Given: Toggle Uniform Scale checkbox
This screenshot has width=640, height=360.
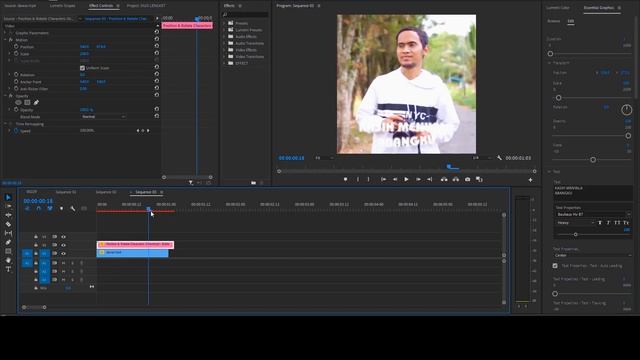Looking at the screenshot, I should coord(82,68).
